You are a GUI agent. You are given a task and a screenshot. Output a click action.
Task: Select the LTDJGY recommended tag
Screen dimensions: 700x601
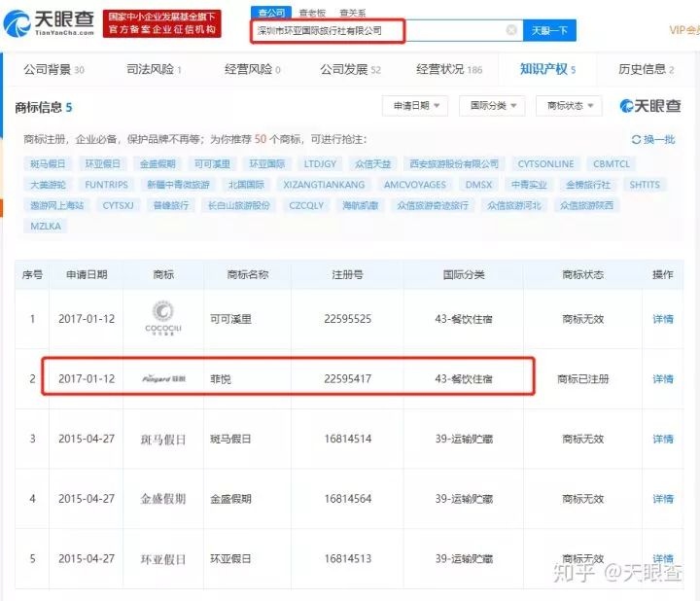point(320,164)
